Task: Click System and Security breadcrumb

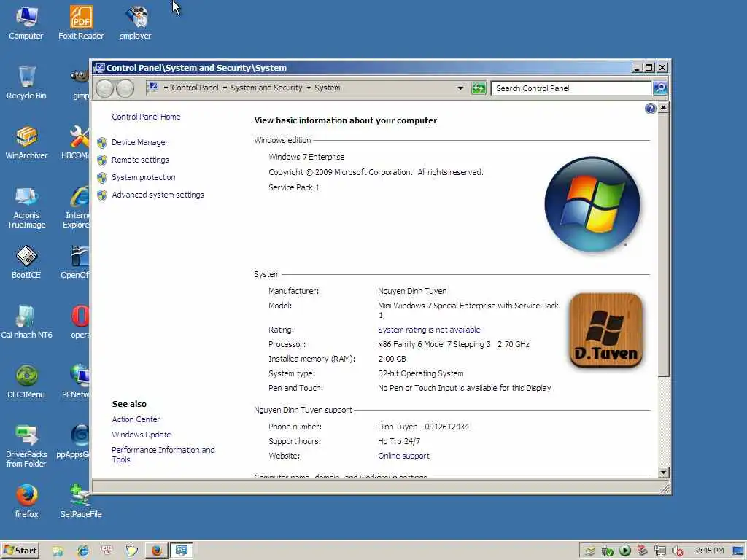Action: tap(266, 87)
